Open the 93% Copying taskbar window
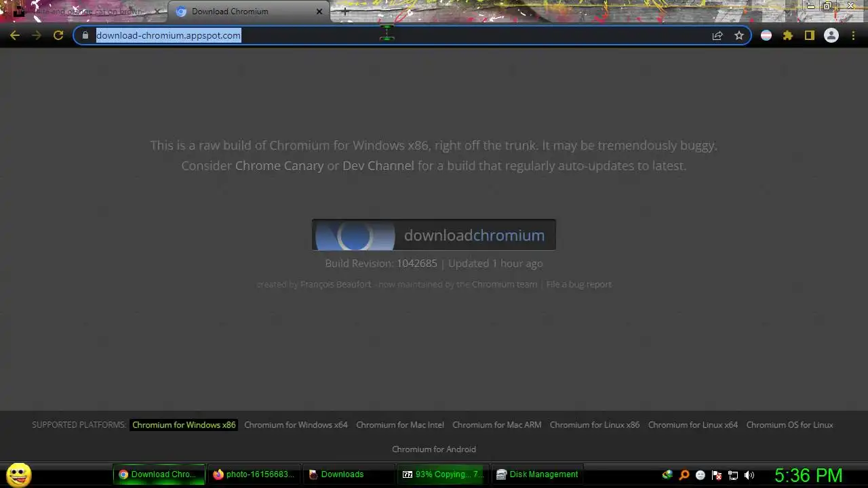 click(443, 474)
